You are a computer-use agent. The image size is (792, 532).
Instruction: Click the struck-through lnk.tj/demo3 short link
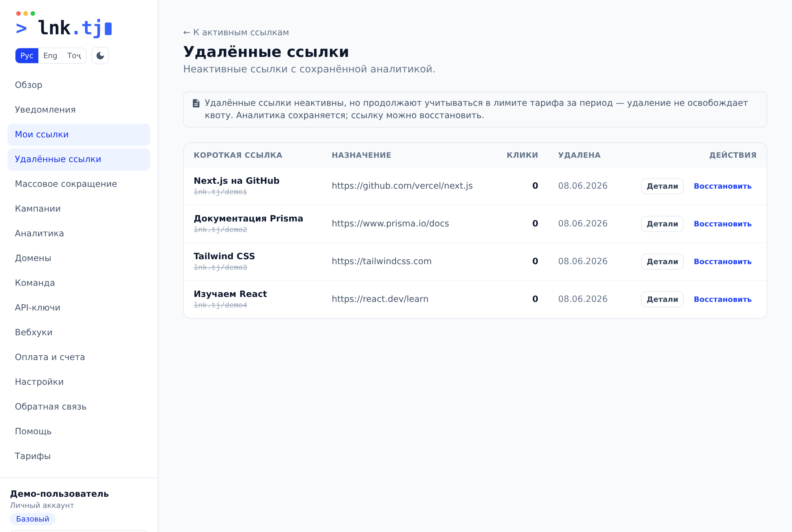(x=220, y=267)
